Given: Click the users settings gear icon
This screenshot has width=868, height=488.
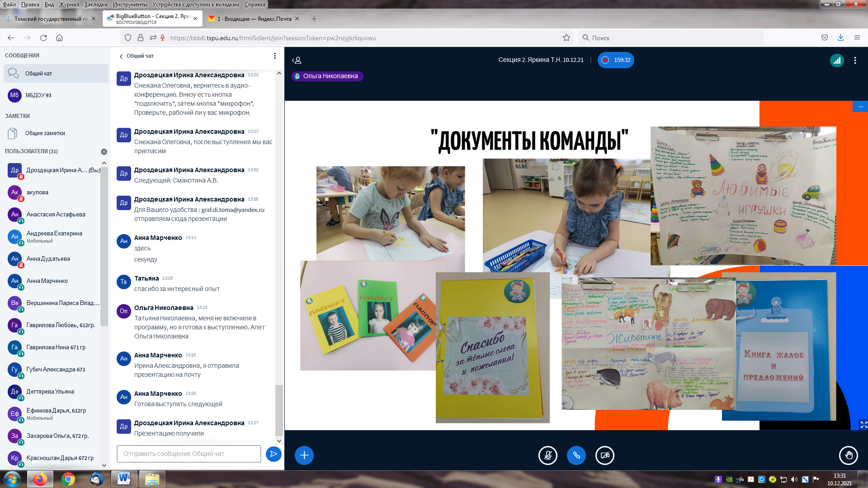Looking at the screenshot, I should coord(104,152).
